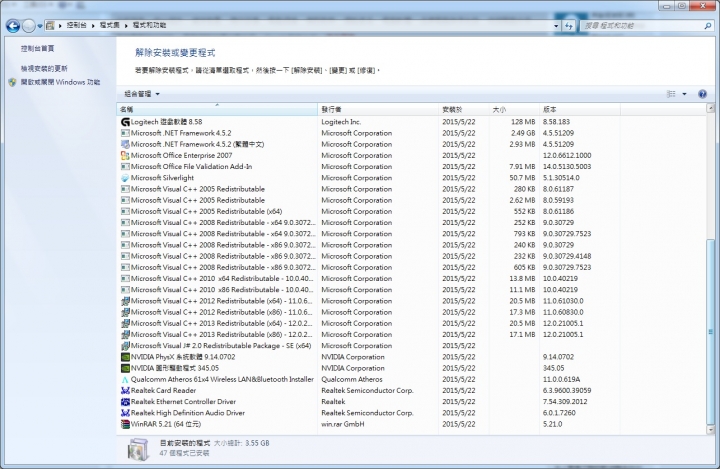Click into the search programs field

pyautogui.click(x=642, y=26)
